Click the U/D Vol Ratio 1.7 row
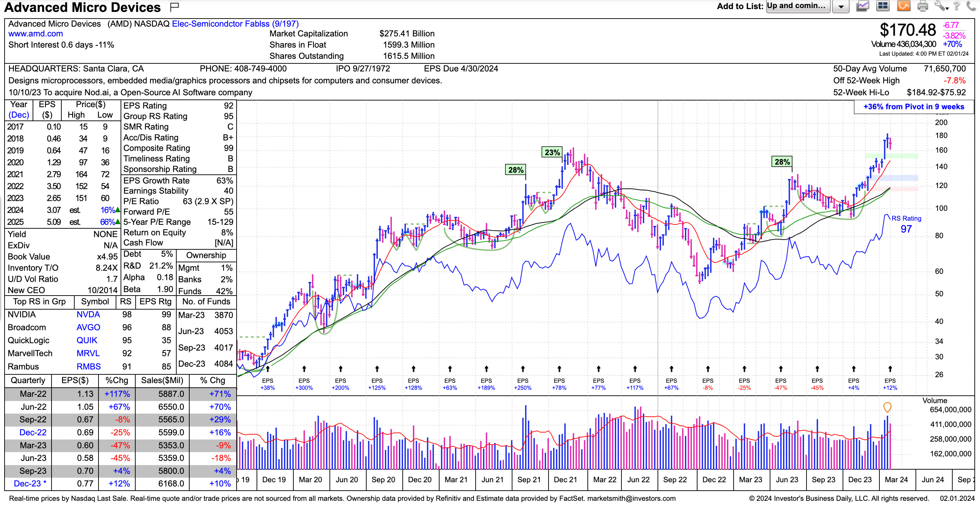Image resolution: width=980 pixels, height=505 pixels. pyautogui.click(x=62, y=279)
